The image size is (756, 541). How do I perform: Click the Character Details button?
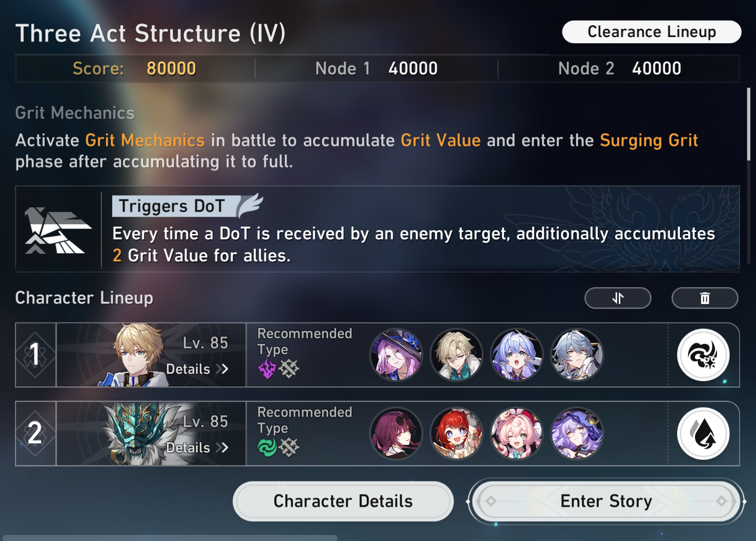click(343, 501)
